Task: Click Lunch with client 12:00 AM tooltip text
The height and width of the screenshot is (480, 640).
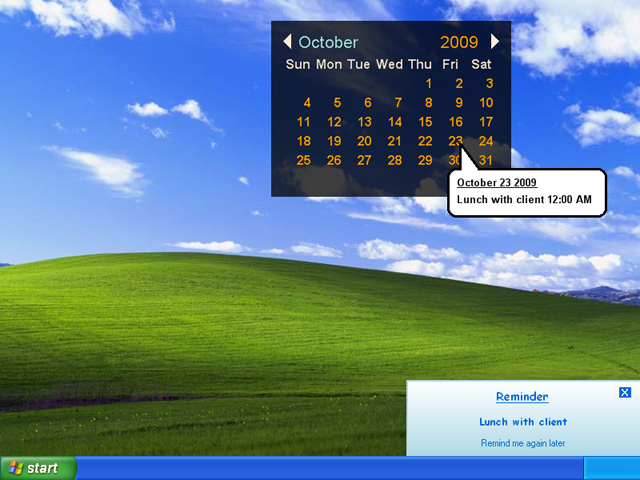Action: 524,200
